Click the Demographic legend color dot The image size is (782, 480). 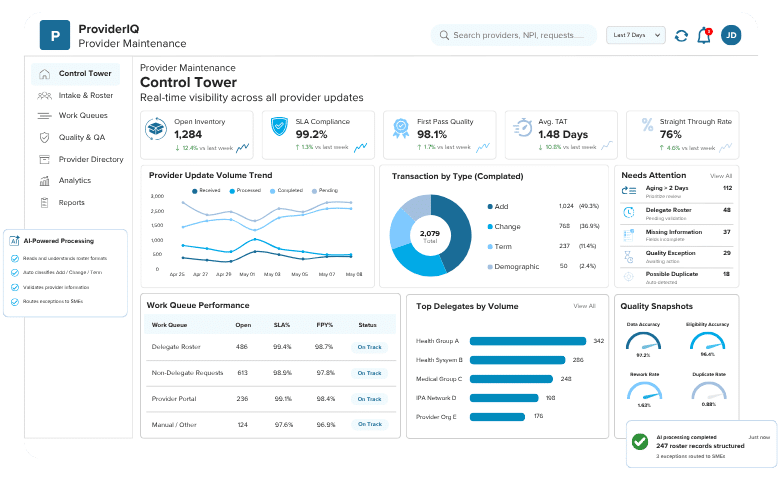coord(490,267)
